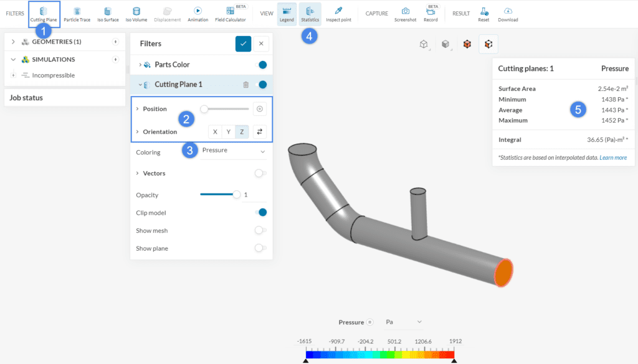Select the Iso Surface filter
Image resolution: width=638 pixels, height=364 pixels.
(107, 13)
